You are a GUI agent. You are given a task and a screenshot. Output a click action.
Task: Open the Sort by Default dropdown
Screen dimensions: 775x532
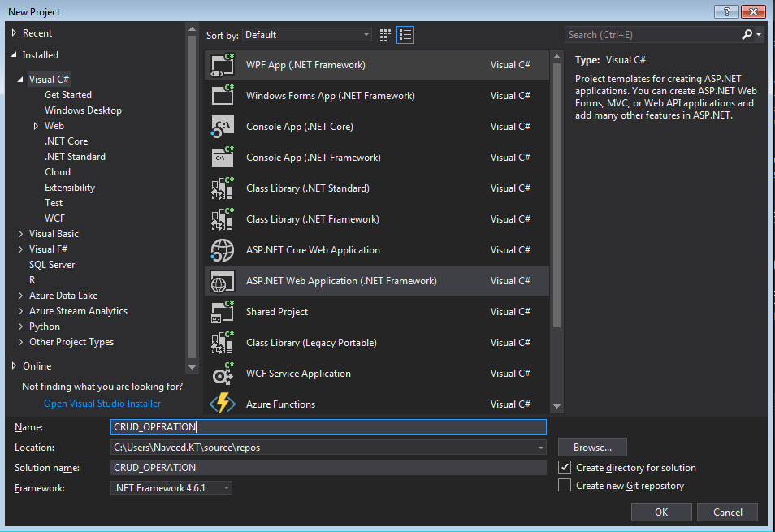coord(307,35)
